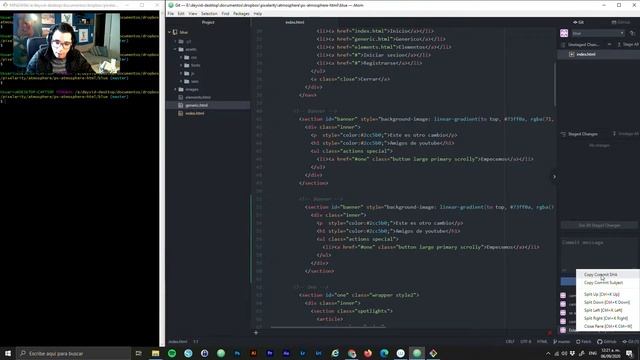Image resolution: width=640 pixels, height=360 pixels.
Task: Click the repository avatar icon in Git panel
Action: tap(564, 33)
